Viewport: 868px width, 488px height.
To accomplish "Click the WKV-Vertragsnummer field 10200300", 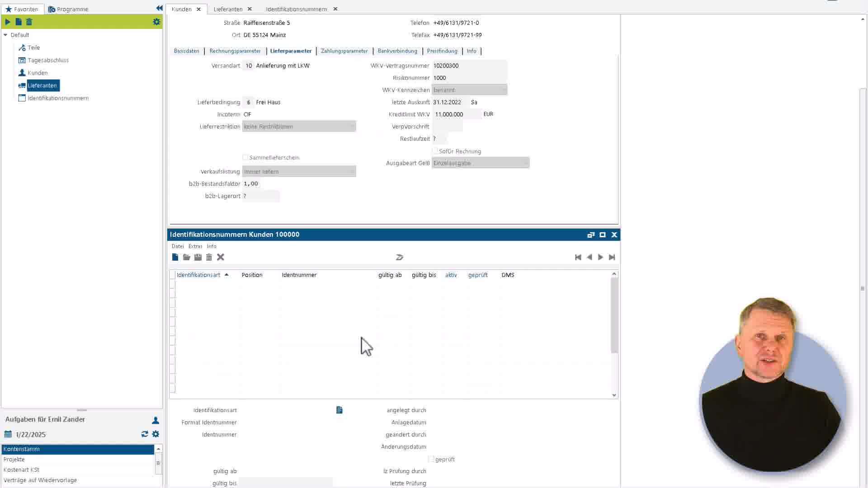I will (469, 66).
